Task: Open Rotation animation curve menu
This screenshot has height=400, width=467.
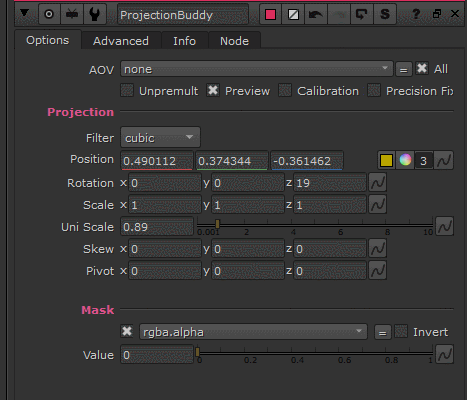Action: tap(377, 182)
